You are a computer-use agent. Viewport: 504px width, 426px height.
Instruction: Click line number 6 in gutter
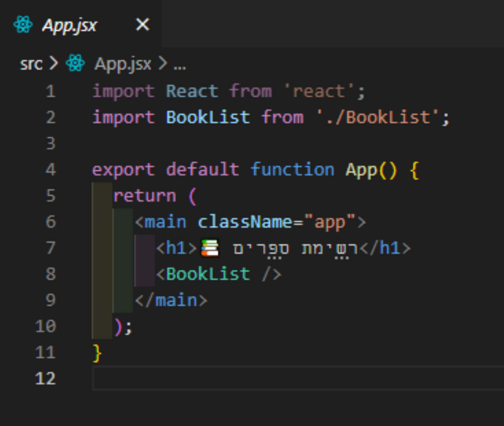click(x=51, y=222)
